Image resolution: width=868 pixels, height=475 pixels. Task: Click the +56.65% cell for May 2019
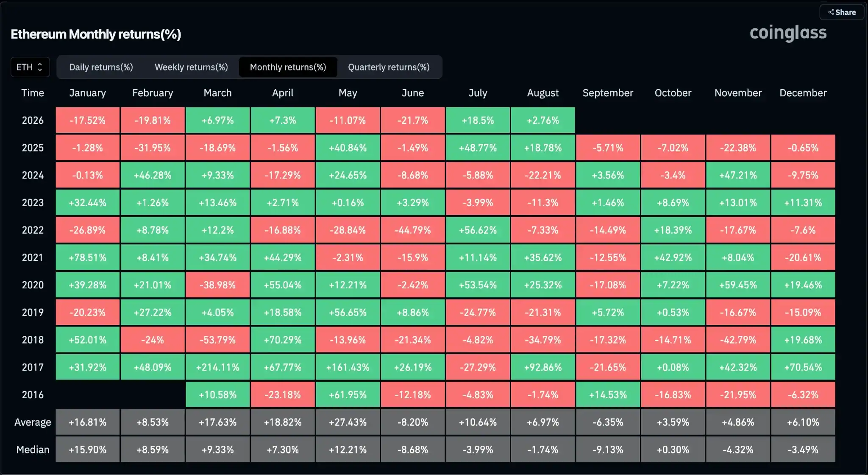[x=348, y=313]
